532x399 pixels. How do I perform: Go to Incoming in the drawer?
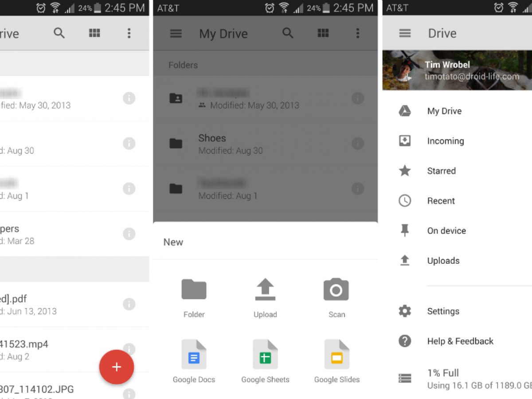tap(445, 141)
